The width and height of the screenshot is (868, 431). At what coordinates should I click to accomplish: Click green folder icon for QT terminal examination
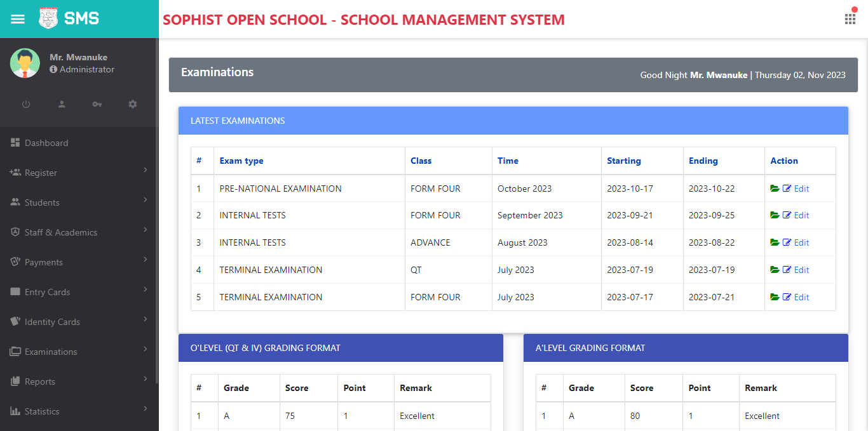click(x=774, y=270)
